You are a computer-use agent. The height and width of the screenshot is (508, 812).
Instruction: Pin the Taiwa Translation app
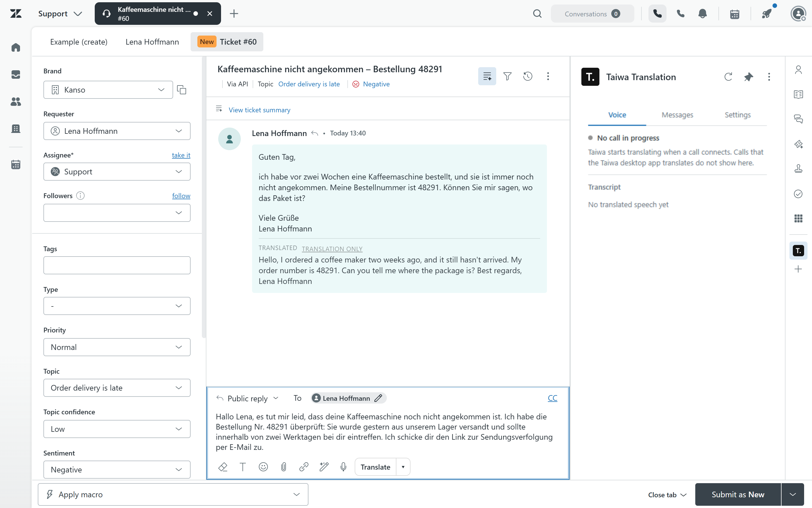pos(749,77)
